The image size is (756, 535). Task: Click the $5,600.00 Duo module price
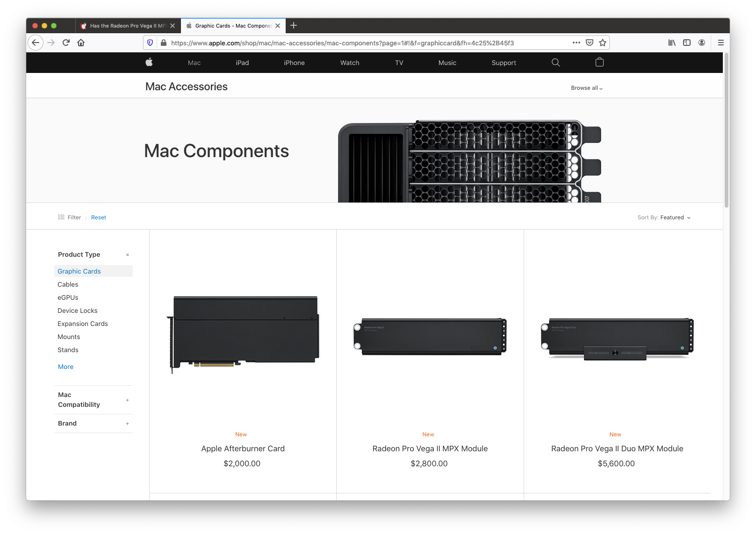[616, 463]
